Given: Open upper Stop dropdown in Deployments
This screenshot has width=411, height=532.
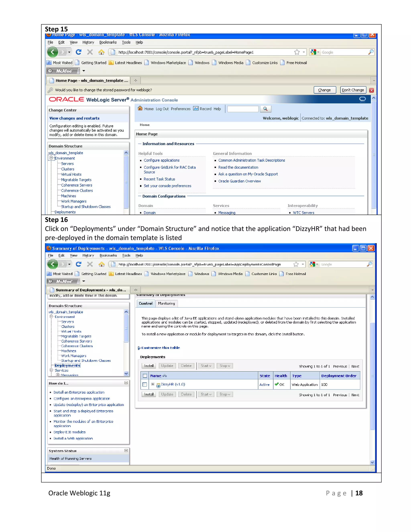Looking at the screenshot, I should pyautogui.click(x=225, y=366).
